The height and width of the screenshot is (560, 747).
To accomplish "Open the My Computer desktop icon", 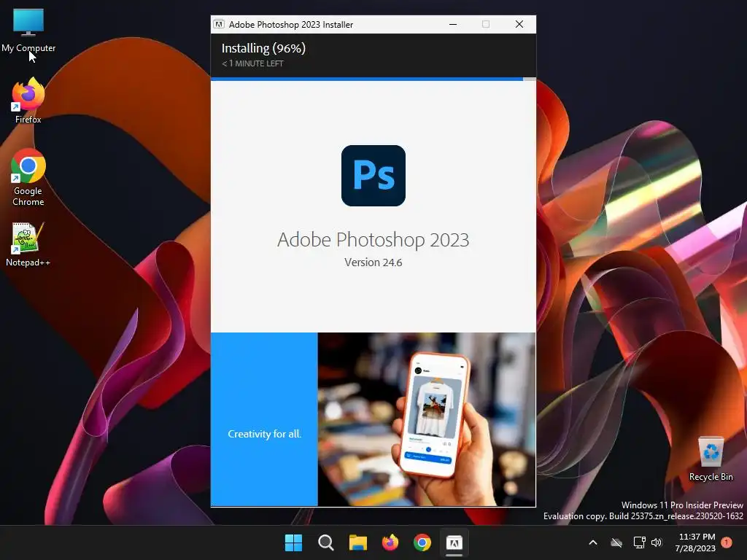I will (28, 31).
